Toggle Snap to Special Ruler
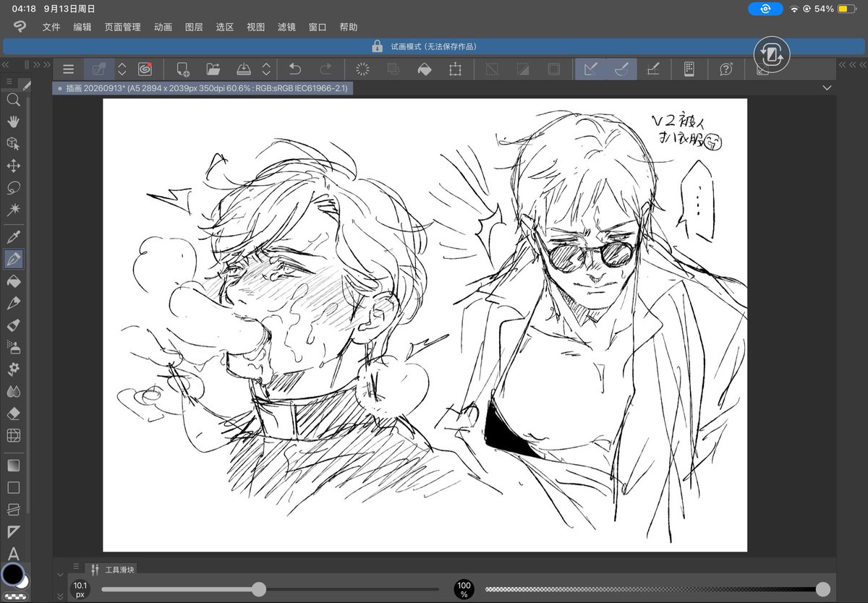This screenshot has width=868, height=603. click(621, 69)
